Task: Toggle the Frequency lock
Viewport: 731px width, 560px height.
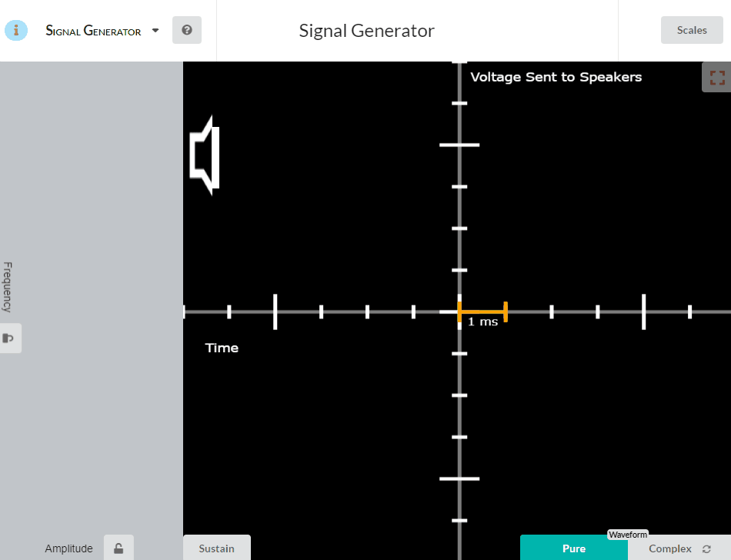Action: coord(8,338)
